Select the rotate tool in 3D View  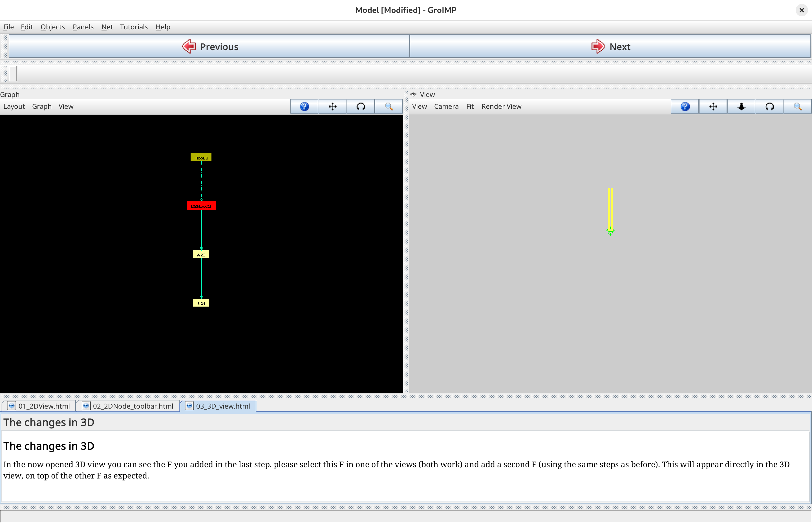[x=769, y=107]
